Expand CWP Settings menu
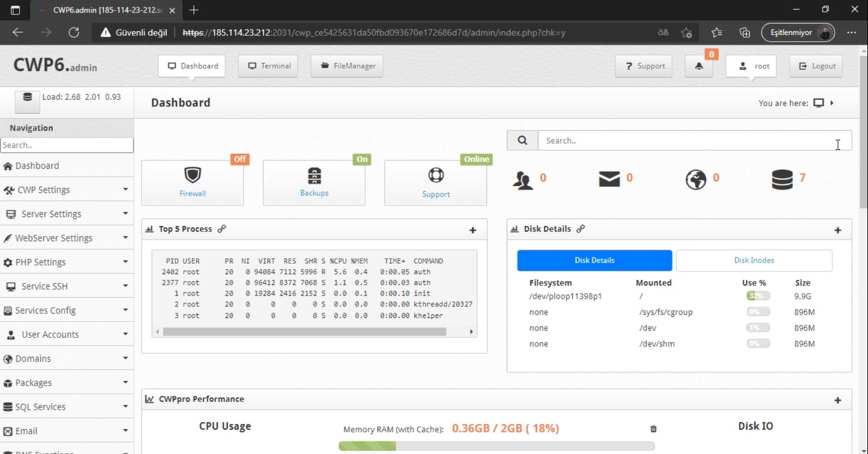 [67, 189]
